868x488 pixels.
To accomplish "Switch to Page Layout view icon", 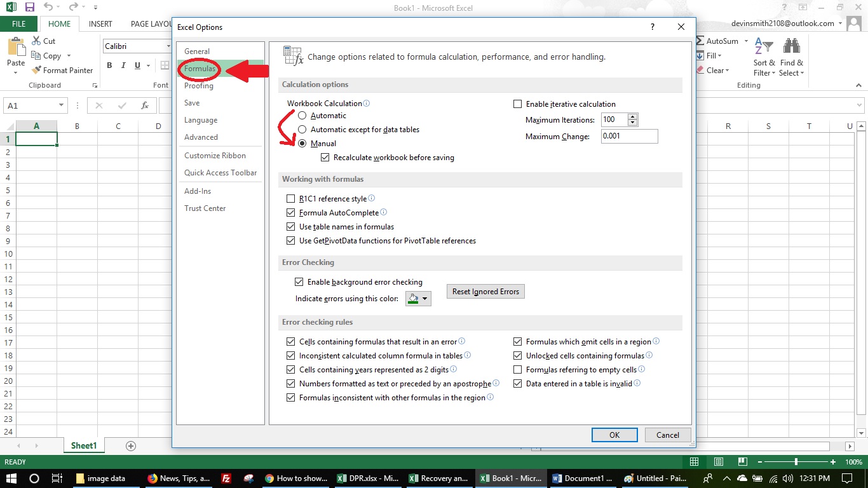I will coord(718,462).
